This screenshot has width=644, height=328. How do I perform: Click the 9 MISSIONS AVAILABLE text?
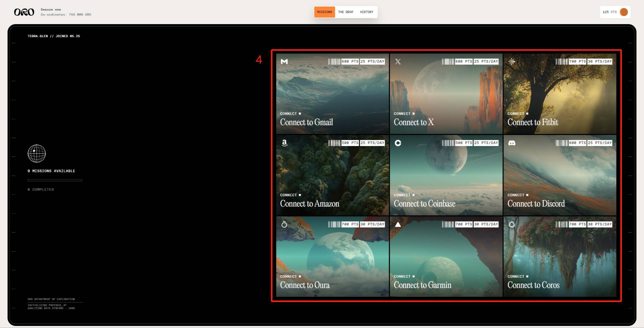pyautogui.click(x=51, y=171)
